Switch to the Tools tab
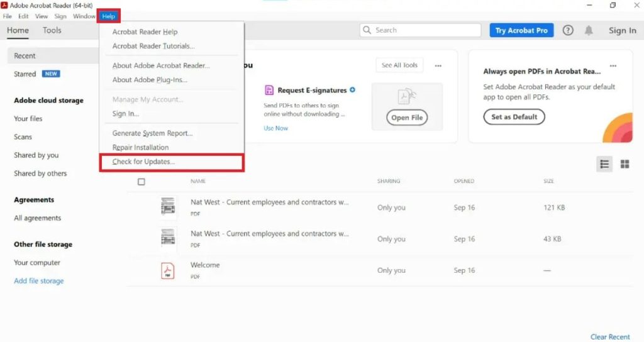 tap(52, 30)
